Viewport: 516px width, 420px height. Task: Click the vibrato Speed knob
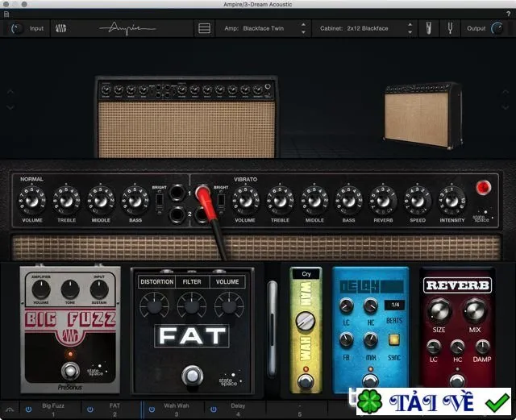click(418, 200)
